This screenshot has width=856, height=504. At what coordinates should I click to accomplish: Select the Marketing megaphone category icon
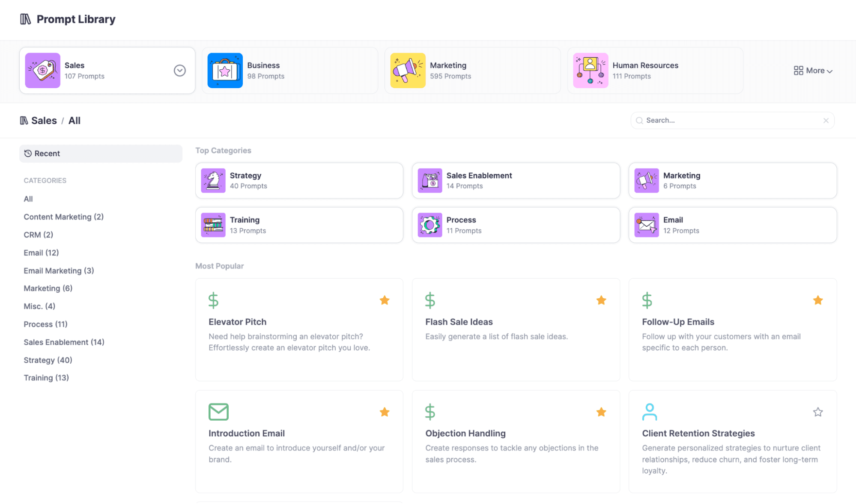[408, 71]
